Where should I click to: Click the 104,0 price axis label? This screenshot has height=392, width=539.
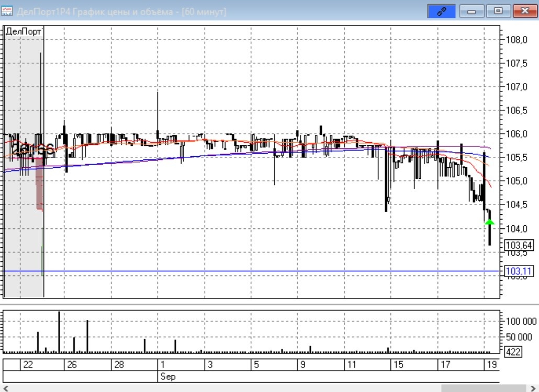tap(516, 228)
